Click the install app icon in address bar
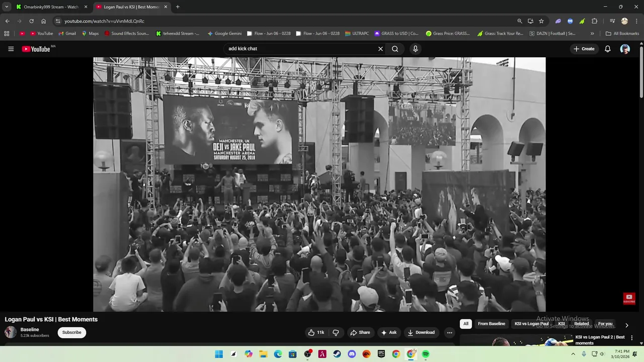 click(x=530, y=21)
